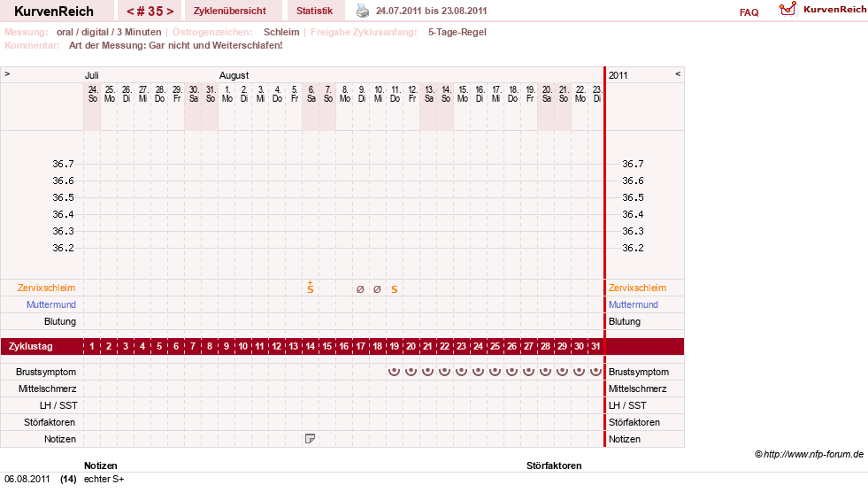Click the < collapse arrow at the chart's right corner
The width and height of the screenshot is (868, 500).
pyautogui.click(x=678, y=73)
